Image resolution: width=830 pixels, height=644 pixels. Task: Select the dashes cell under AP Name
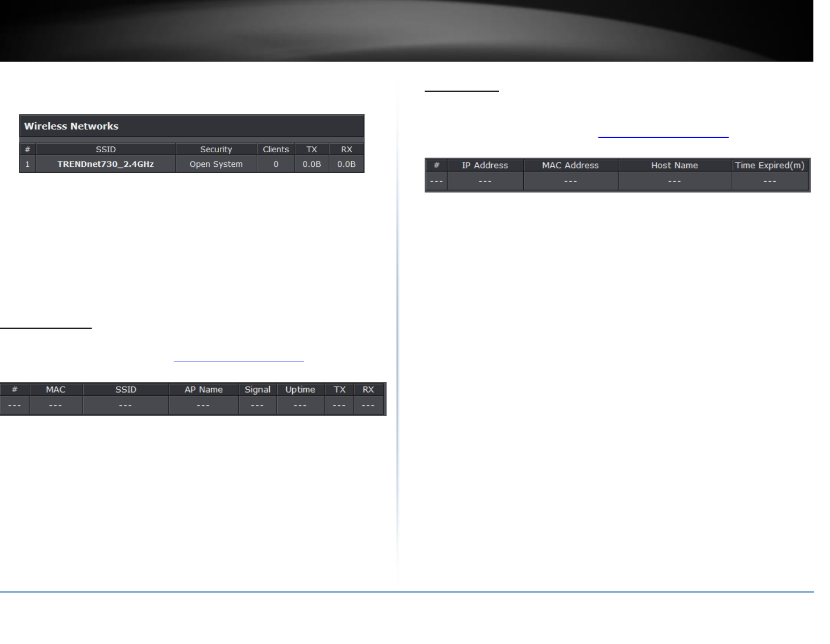pos(203,405)
